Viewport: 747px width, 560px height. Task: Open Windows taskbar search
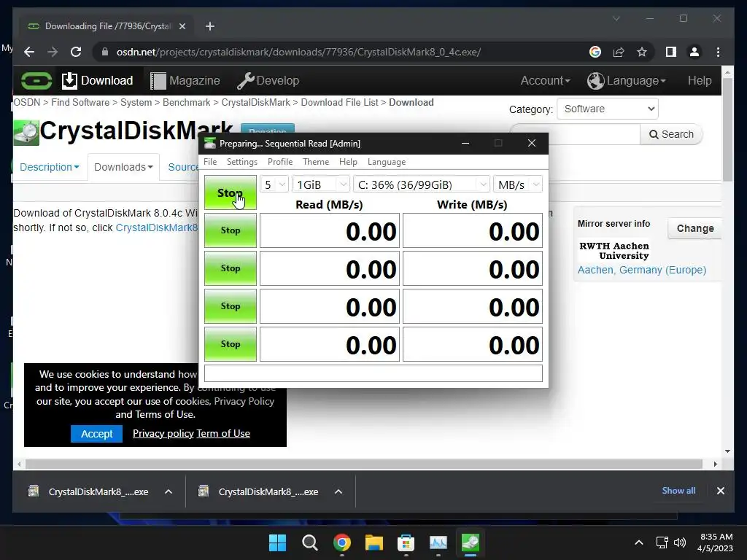pyautogui.click(x=309, y=542)
